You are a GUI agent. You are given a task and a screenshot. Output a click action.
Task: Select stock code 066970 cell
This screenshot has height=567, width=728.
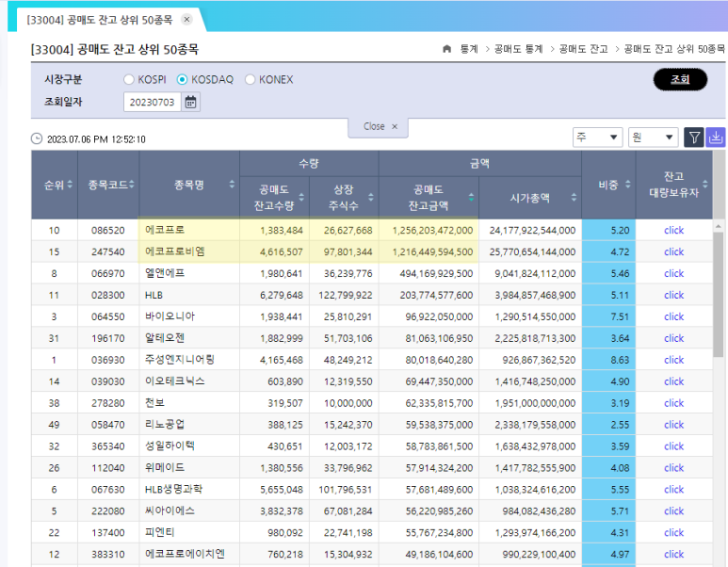(108, 273)
